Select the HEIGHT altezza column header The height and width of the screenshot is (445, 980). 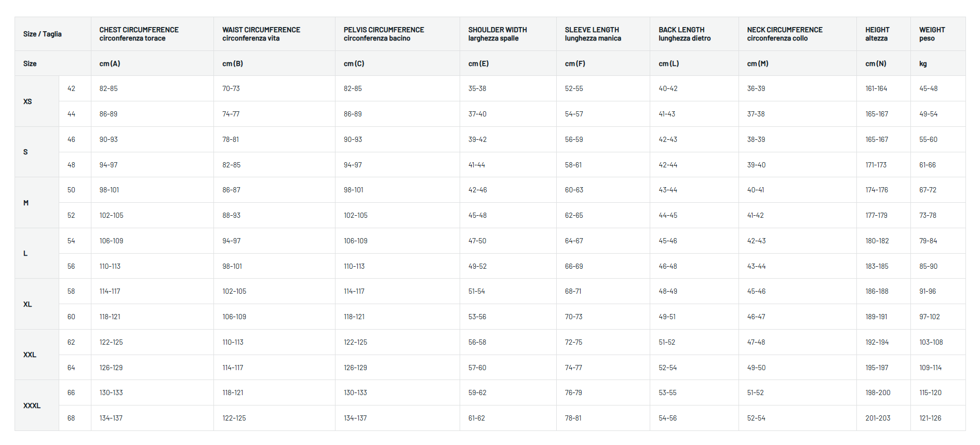877,34
